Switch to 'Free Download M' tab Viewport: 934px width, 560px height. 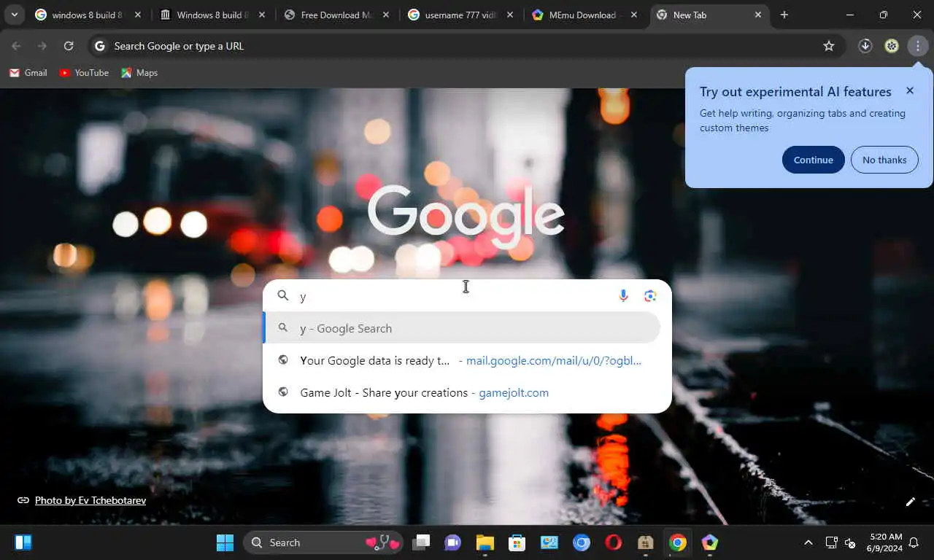(x=336, y=15)
